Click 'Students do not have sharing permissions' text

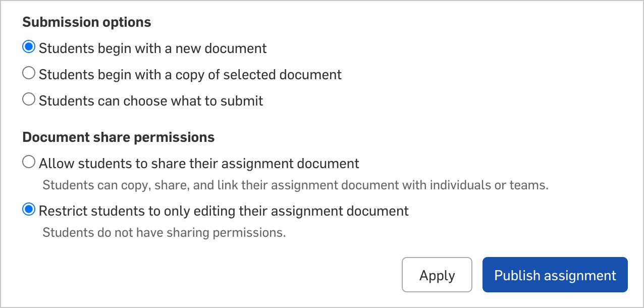point(164,233)
